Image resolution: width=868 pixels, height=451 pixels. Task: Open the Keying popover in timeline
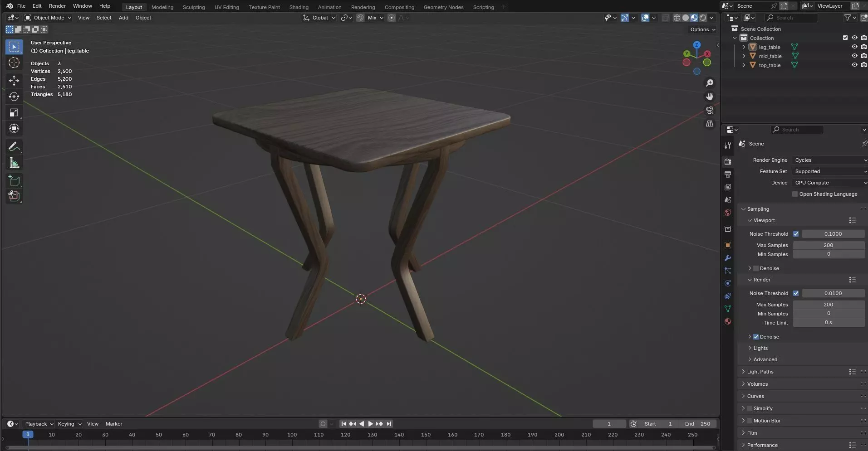coord(69,424)
